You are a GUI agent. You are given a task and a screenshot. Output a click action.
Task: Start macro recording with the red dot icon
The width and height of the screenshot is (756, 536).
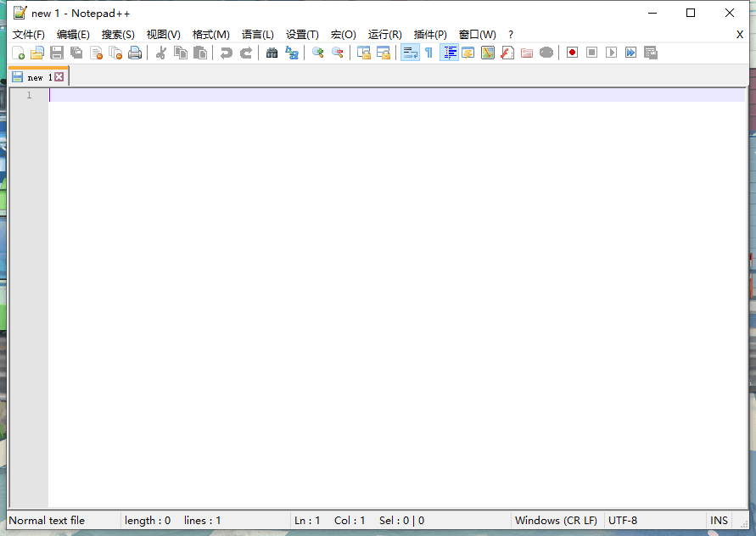click(572, 53)
